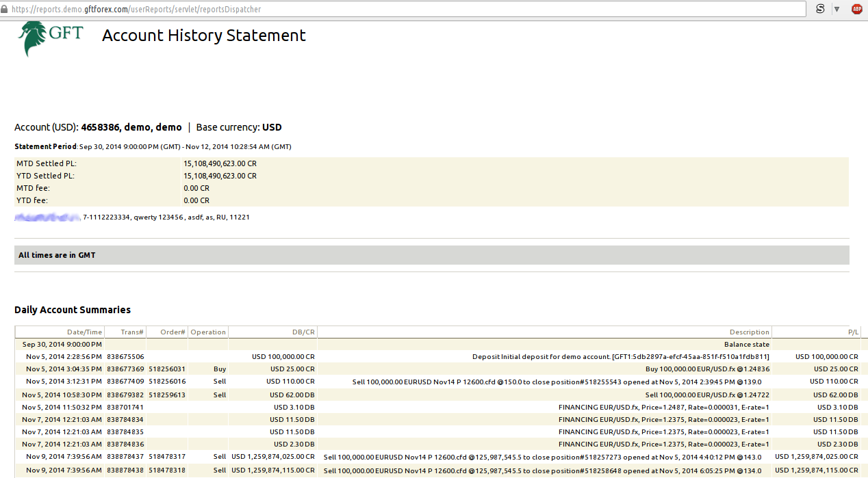Image resolution: width=868 pixels, height=478 pixels.
Task: Click order number 518256016
Action: tap(167, 382)
